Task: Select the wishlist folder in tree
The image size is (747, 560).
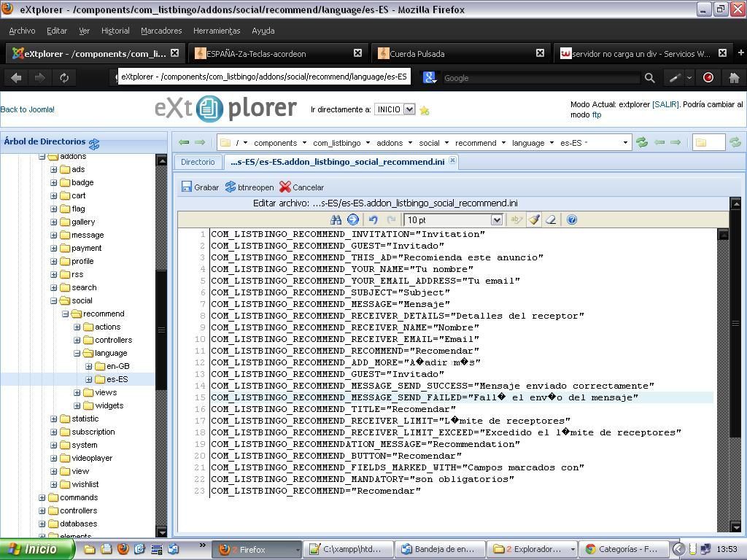Action: click(85, 484)
